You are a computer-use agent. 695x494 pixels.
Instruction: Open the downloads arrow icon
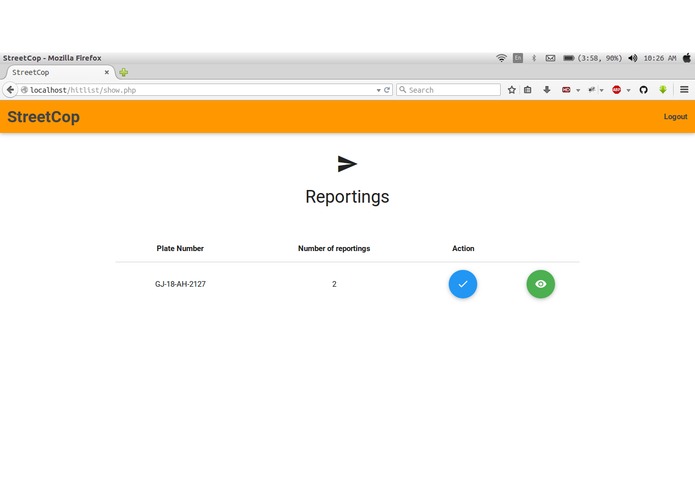[x=547, y=90]
